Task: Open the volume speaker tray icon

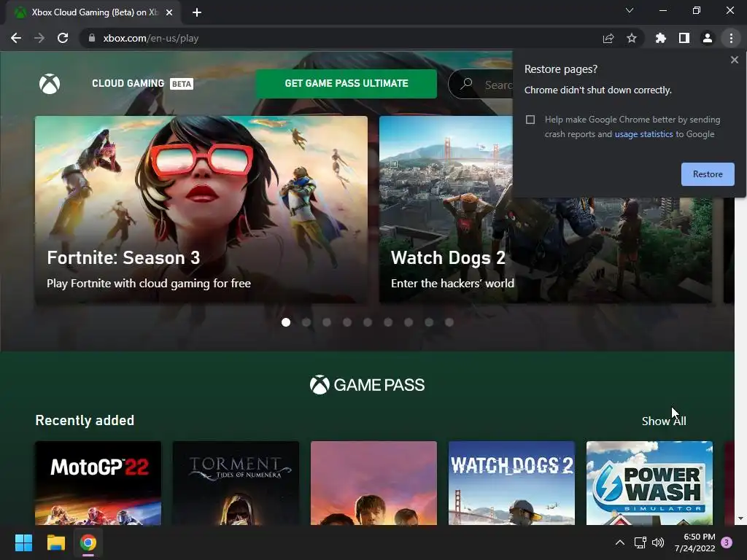Action: (x=658, y=542)
